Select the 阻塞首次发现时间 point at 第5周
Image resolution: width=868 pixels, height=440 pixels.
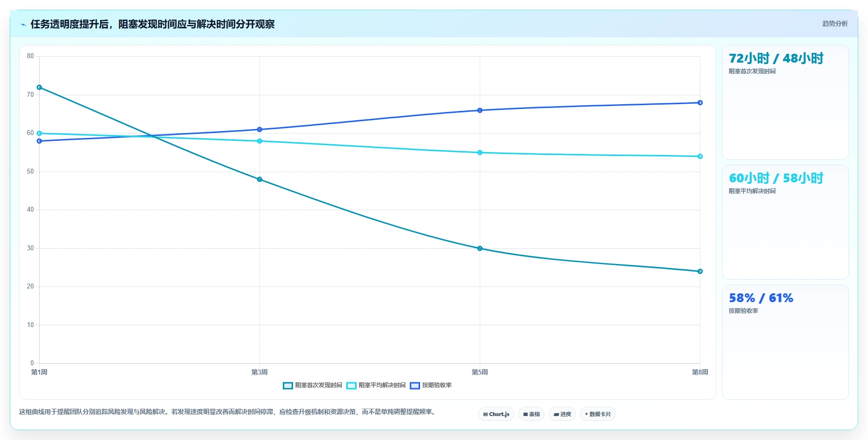coord(480,248)
